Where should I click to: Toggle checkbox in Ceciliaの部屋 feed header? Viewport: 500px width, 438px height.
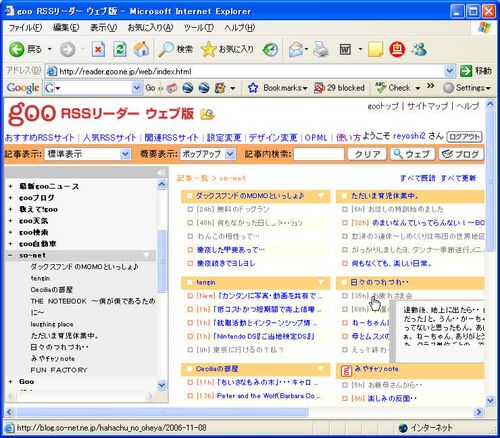click(189, 369)
